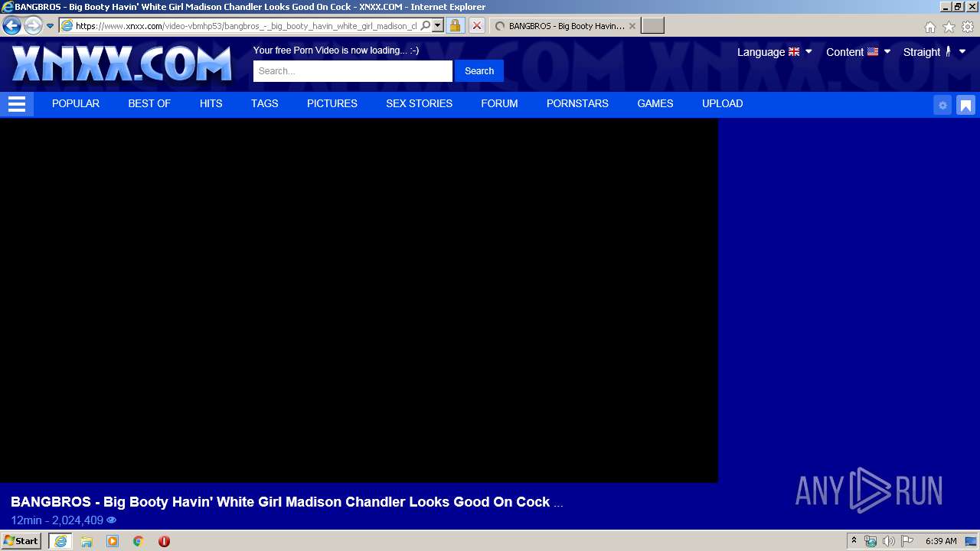The image size is (980, 551).
Task: Expand the Straight orientation dropdown
Action: tap(962, 52)
